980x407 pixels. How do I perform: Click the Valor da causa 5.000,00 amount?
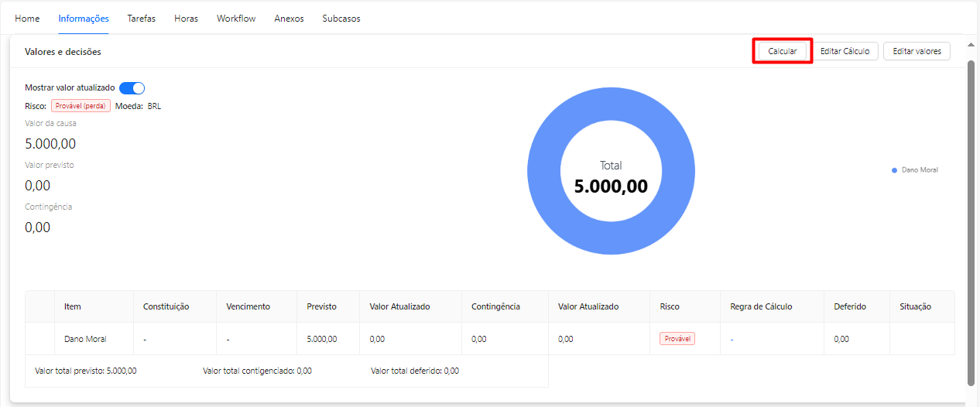click(50, 144)
